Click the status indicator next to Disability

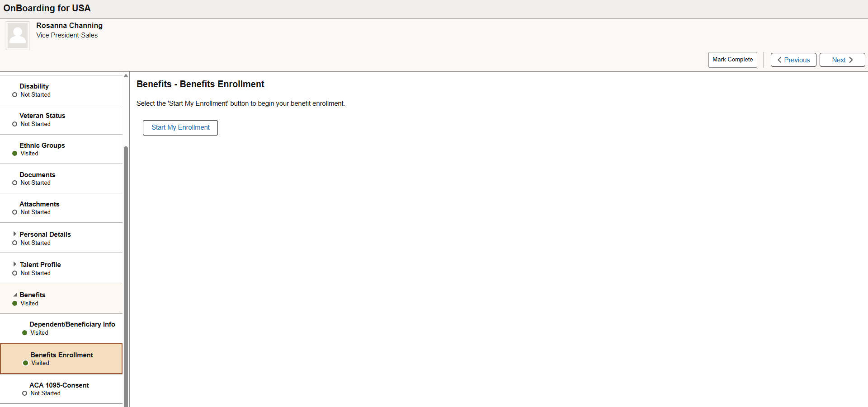pyautogui.click(x=14, y=95)
